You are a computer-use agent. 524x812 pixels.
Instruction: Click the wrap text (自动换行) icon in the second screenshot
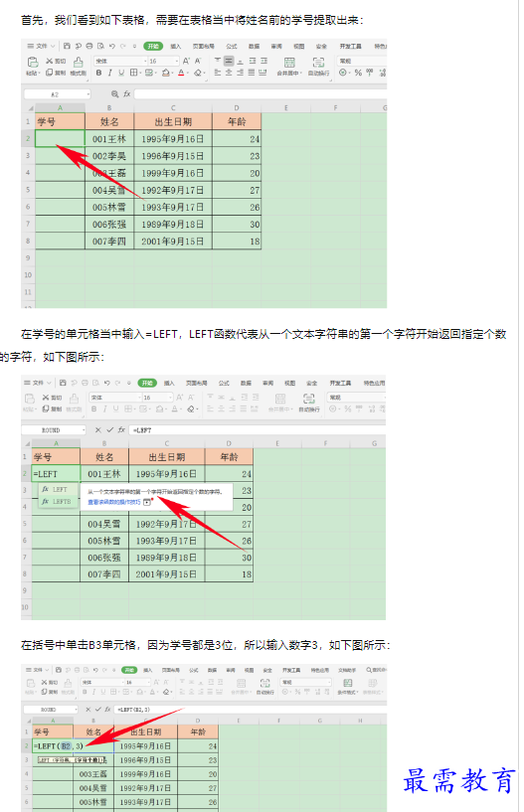(309, 399)
